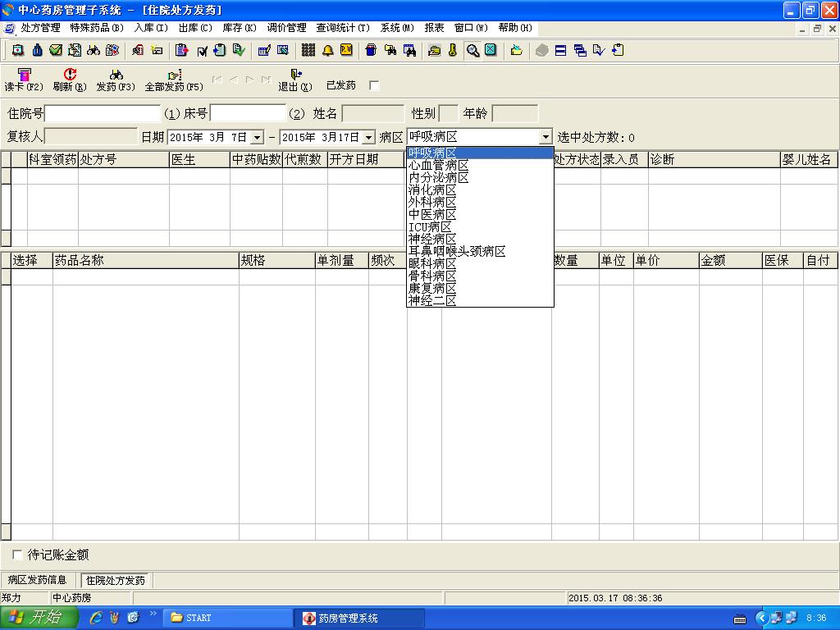840x630 pixels.
Task: Select ICU病区 from the ward list
Action: tap(480, 227)
